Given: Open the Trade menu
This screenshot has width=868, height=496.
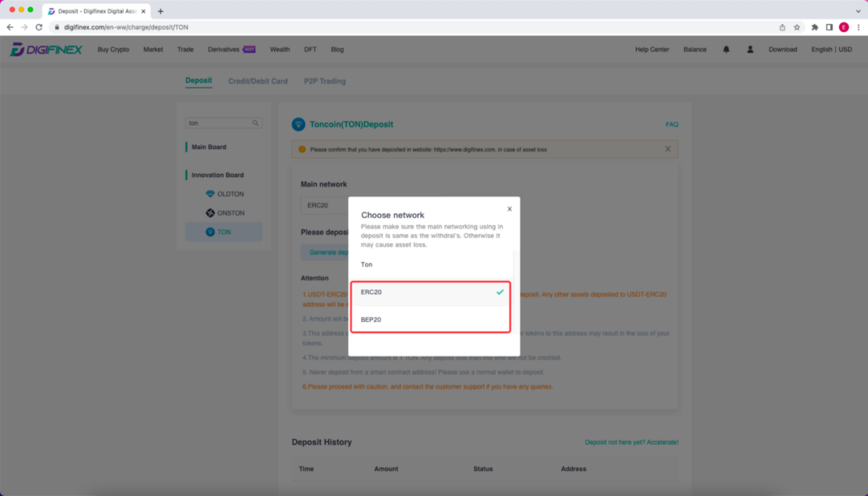Looking at the screenshot, I should [185, 49].
